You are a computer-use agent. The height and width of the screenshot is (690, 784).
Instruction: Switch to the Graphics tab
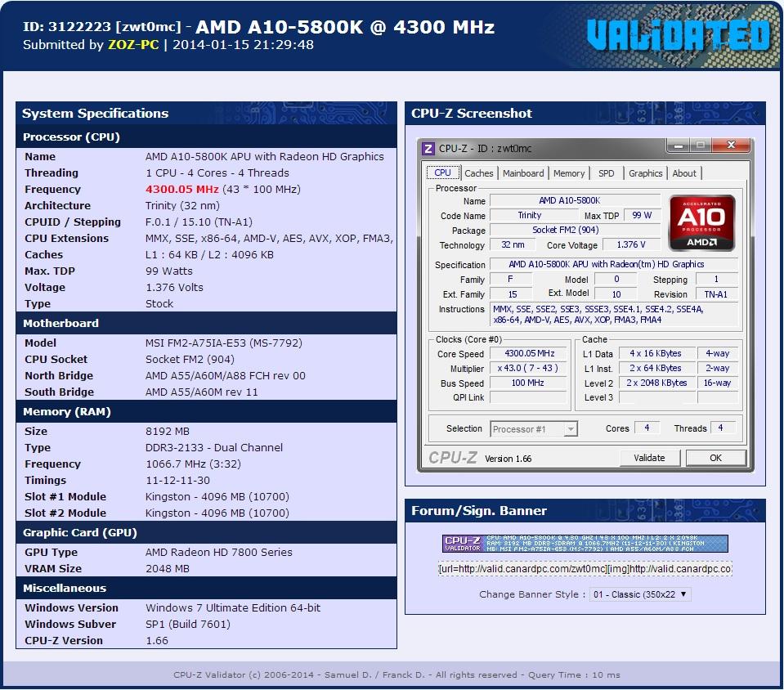(x=645, y=173)
